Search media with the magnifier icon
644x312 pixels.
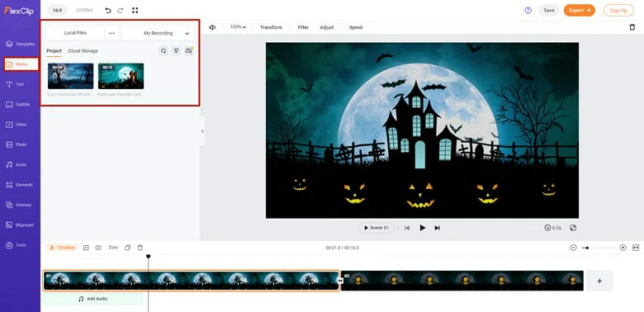click(x=163, y=51)
